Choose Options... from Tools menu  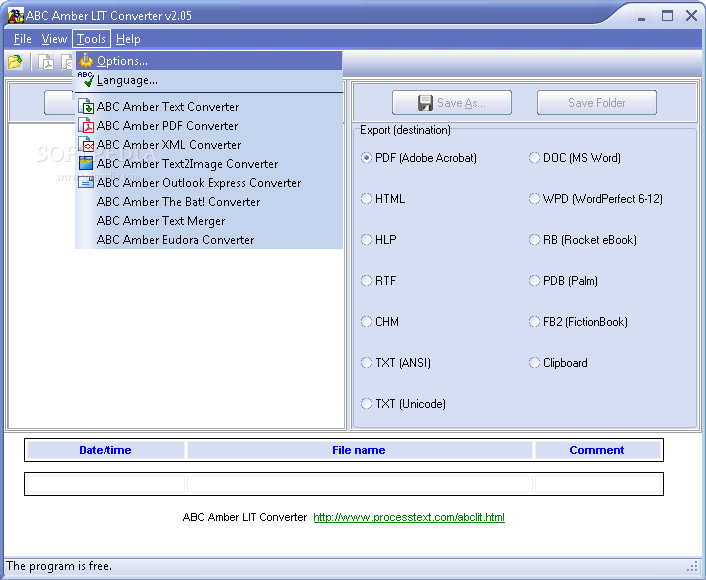point(209,60)
